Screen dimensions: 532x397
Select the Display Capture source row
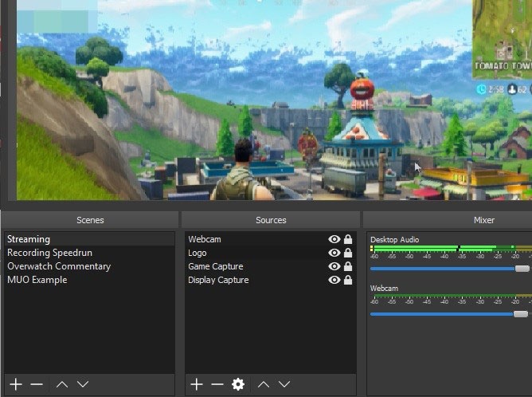[x=271, y=280]
